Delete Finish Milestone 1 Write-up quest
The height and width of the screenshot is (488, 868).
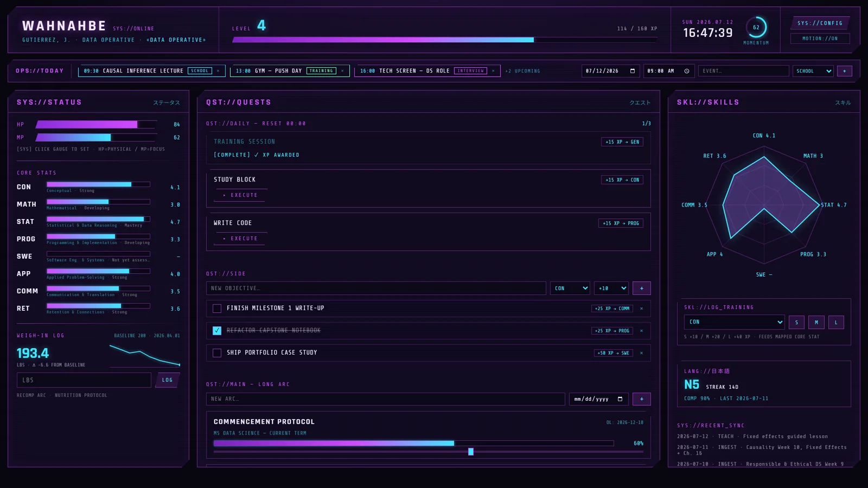[x=641, y=309]
